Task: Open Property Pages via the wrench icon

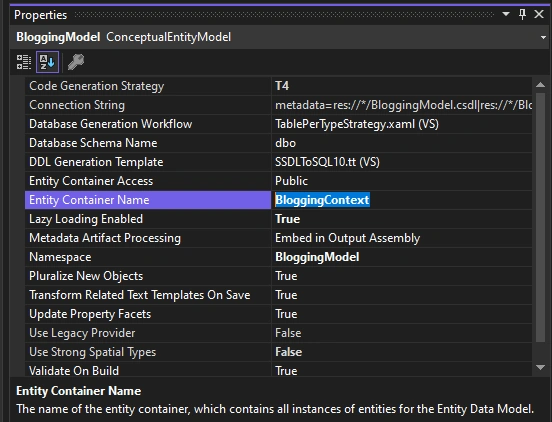Action: point(76,62)
